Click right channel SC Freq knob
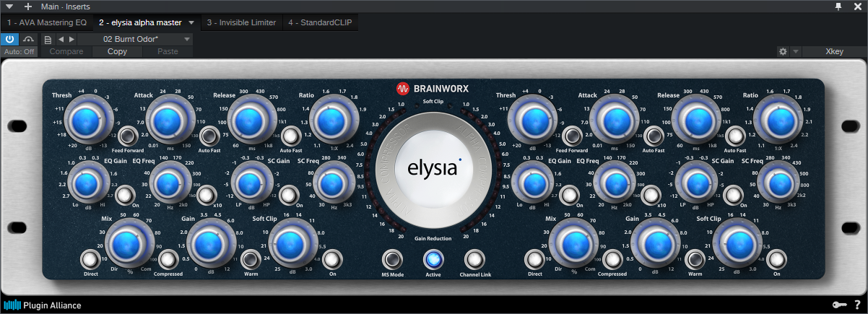The height and width of the screenshot is (314, 868). point(778,184)
